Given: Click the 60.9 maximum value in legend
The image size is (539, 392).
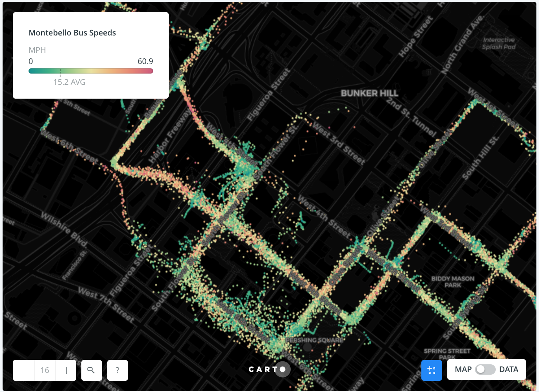Looking at the screenshot, I should coord(145,61).
